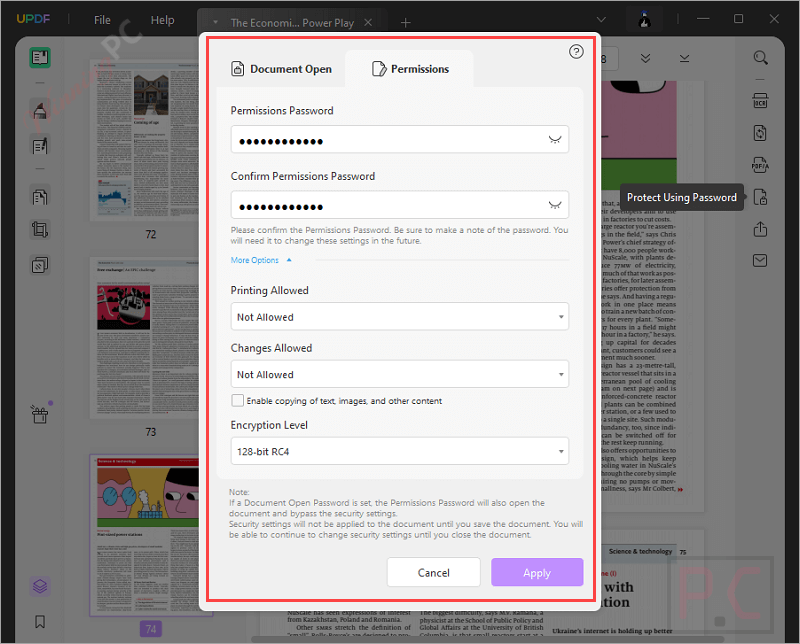
Task: Open the Help menu
Action: 162,20
